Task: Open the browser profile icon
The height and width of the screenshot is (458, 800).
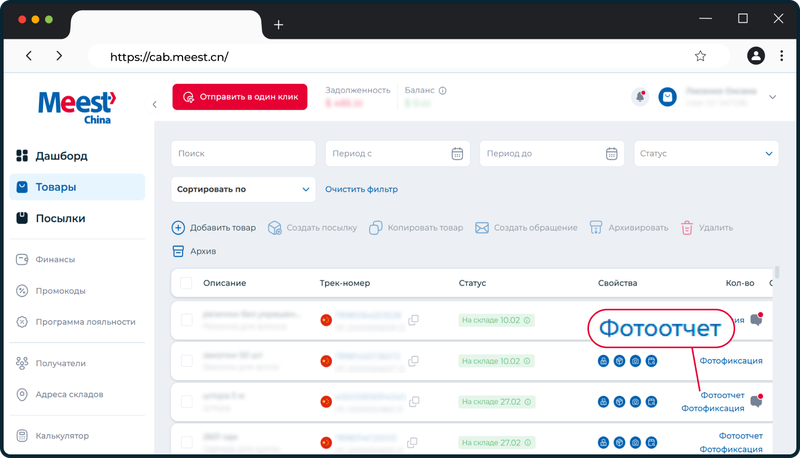Action: coord(756,56)
